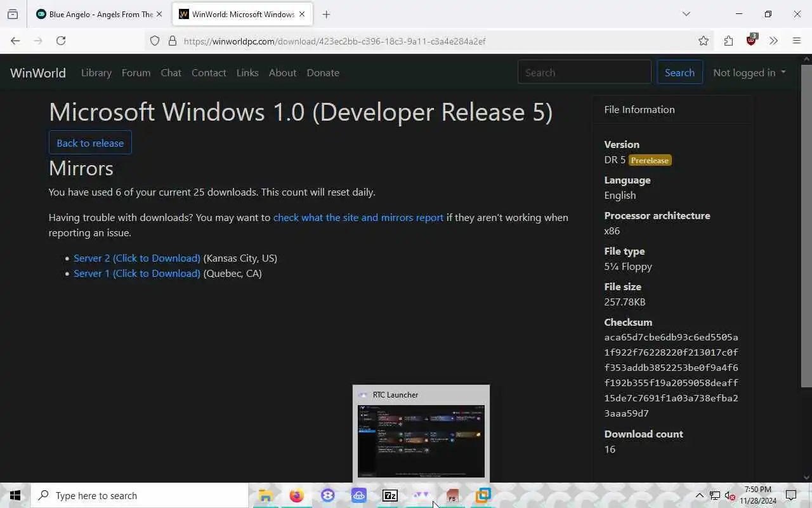Select the WinWorld Microsoft Windows tab
812x508 pixels.
[242, 14]
